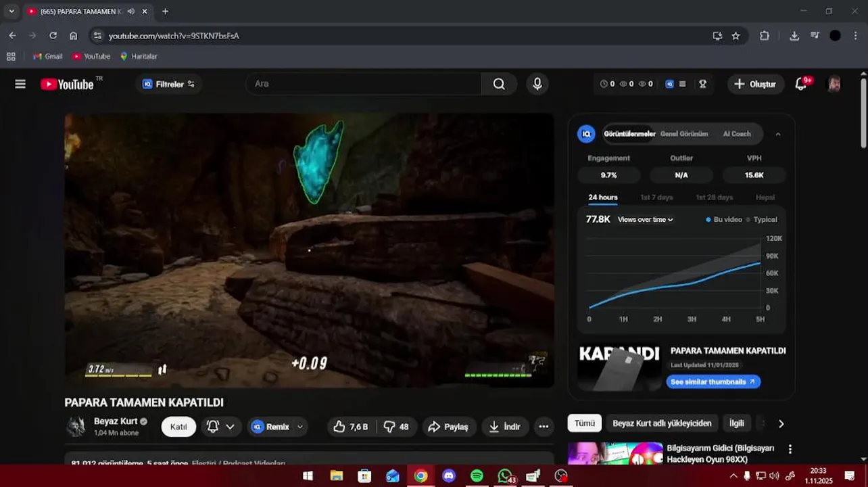The image size is (868, 487).
Task: Switch to the Genel Görünüm tab
Action: (684, 134)
